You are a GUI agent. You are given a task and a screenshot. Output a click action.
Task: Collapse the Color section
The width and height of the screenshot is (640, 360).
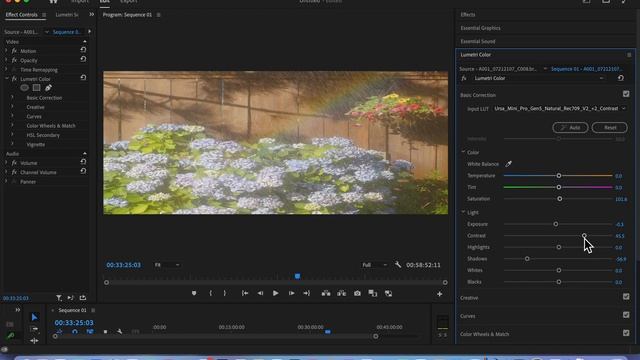tap(463, 152)
